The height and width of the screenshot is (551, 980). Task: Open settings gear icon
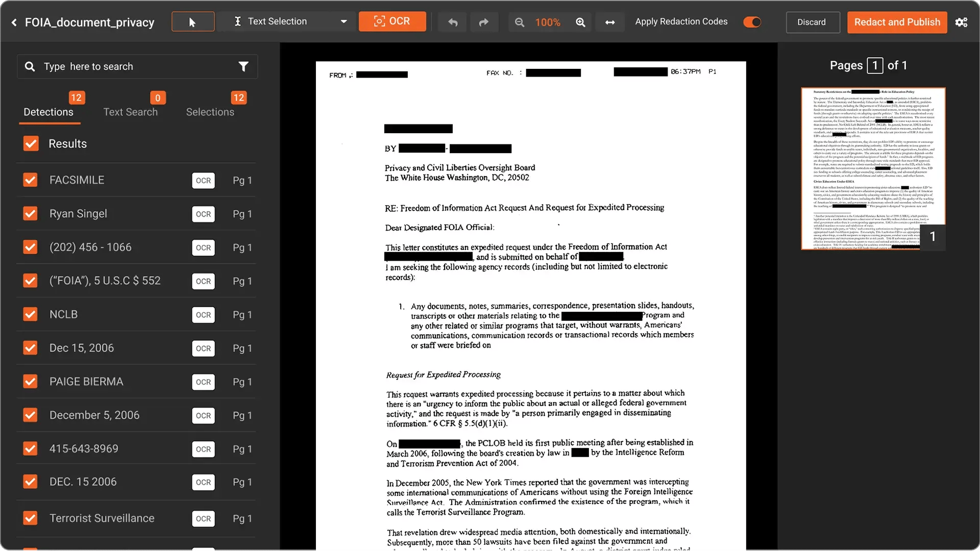point(962,22)
